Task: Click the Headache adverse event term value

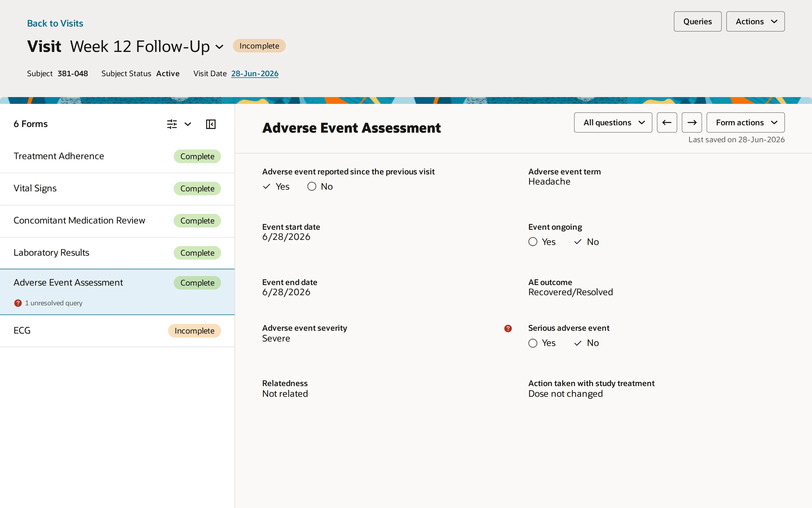Action: pyautogui.click(x=549, y=182)
